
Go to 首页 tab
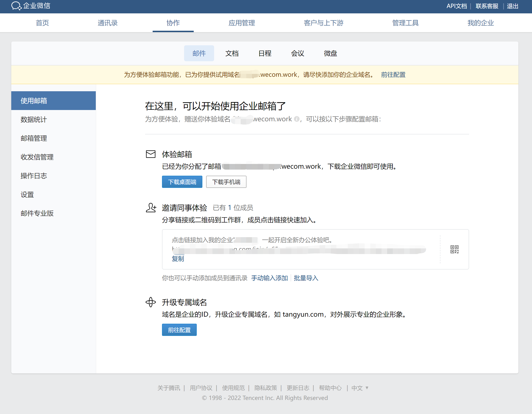pyautogui.click(x=42, y=23)
